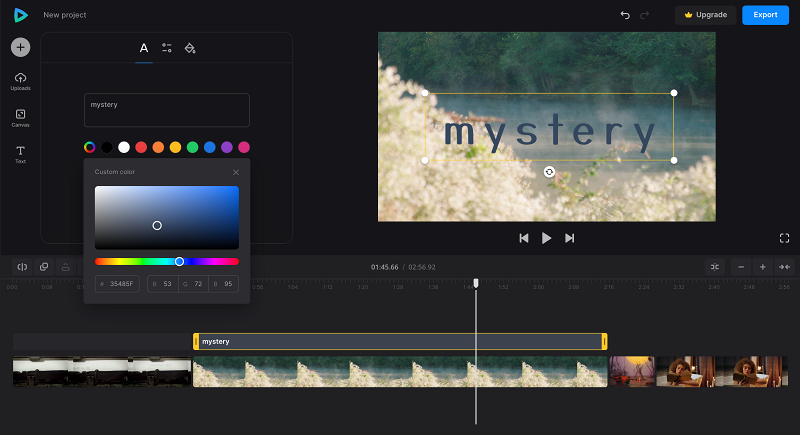The width and height of the screenshot is (800, 435).
Task: Click the hex color field 35485F
Action: coord(117,284)
